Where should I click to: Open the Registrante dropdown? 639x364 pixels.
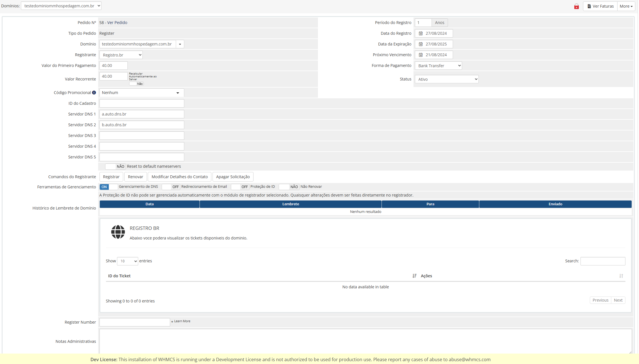point(121,55)
